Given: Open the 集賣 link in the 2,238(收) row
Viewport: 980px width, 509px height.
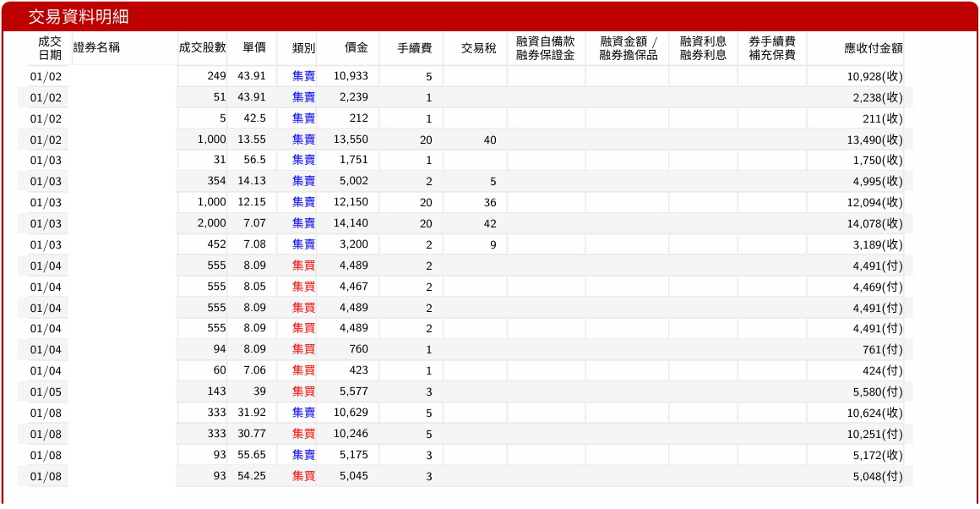Looking at the screenshot, I should click(303, 97).
